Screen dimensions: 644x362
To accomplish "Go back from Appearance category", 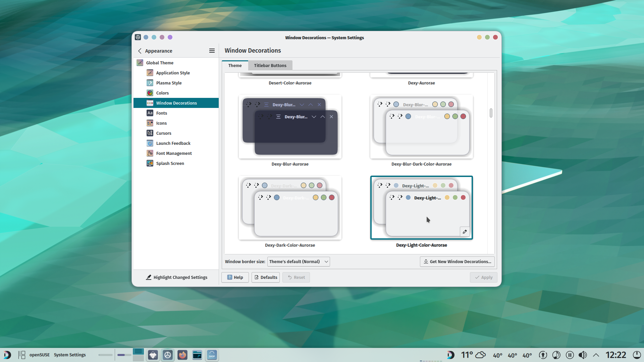I will [140, 51].
